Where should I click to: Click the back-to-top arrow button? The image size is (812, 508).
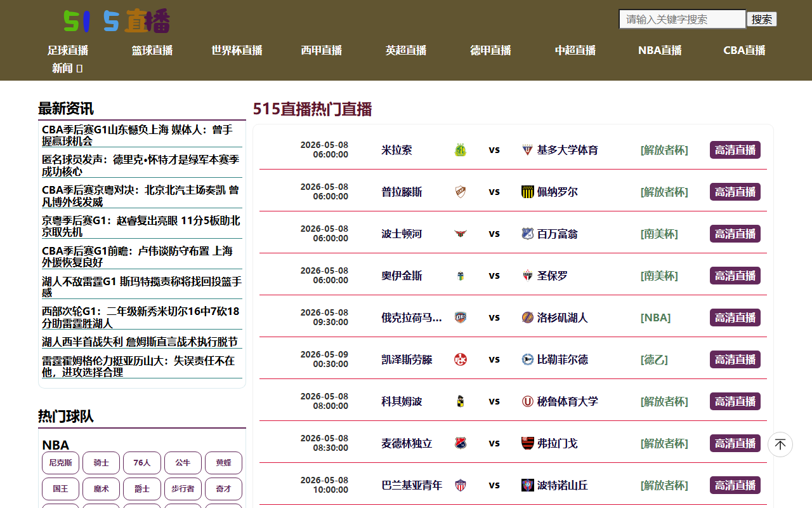coord(780,444)
